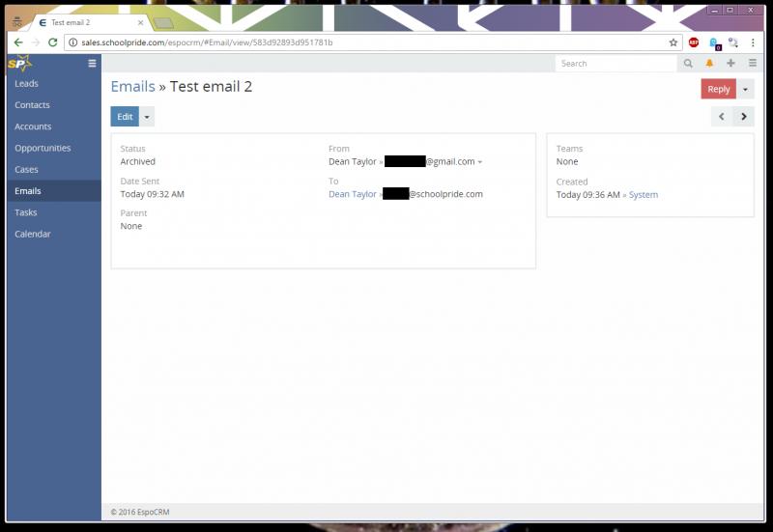Open the red ABP extension icon
The width and height of the screenshot is (773, 532).
694,42
